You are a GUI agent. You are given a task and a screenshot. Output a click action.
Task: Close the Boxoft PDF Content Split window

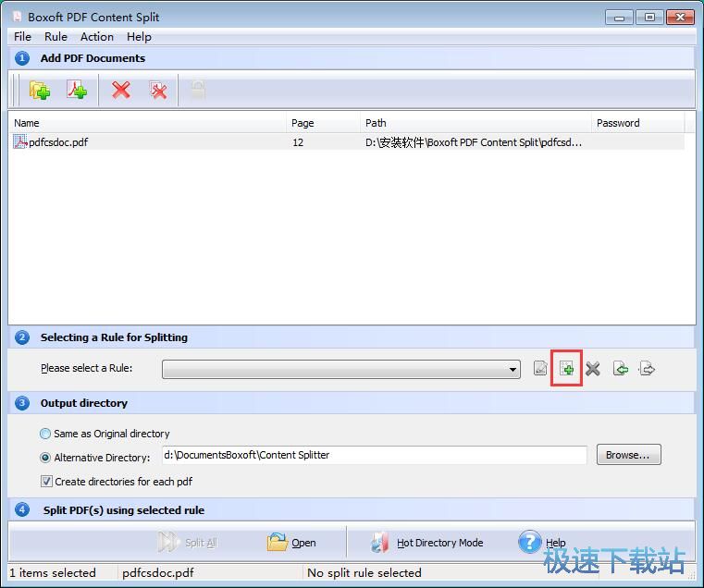(680, 18)
